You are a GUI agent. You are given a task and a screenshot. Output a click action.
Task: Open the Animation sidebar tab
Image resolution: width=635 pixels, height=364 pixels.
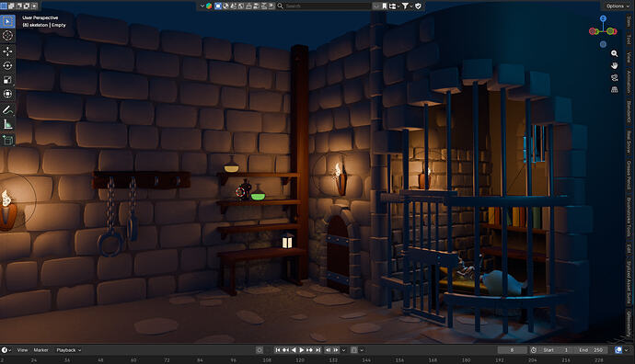(x=629, y=81)
